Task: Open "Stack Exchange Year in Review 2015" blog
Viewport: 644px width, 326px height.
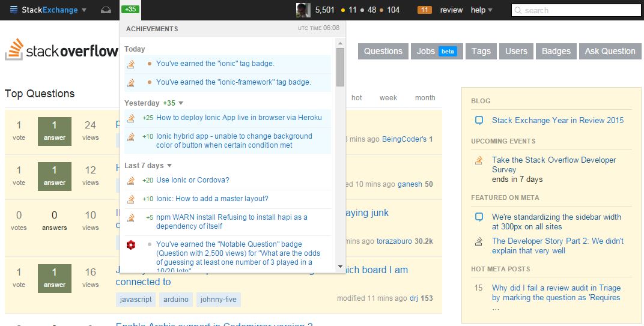Action: pyautogui.click(x=557, y=120)
